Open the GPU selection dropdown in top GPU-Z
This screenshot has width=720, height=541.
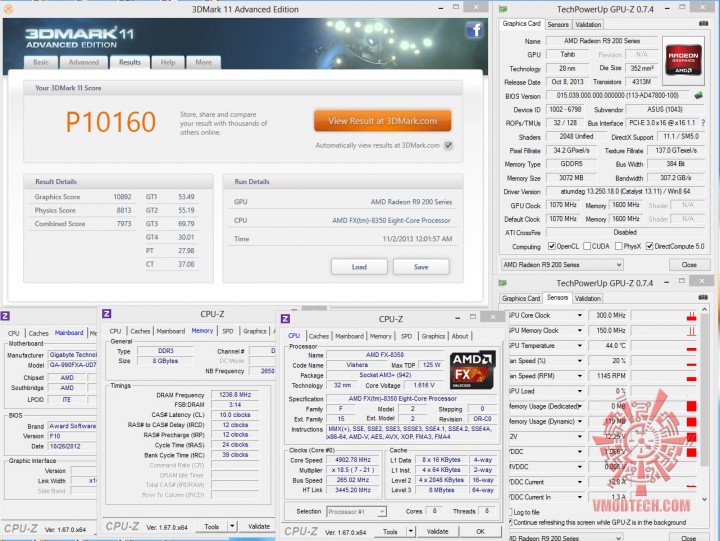(562, 265)
